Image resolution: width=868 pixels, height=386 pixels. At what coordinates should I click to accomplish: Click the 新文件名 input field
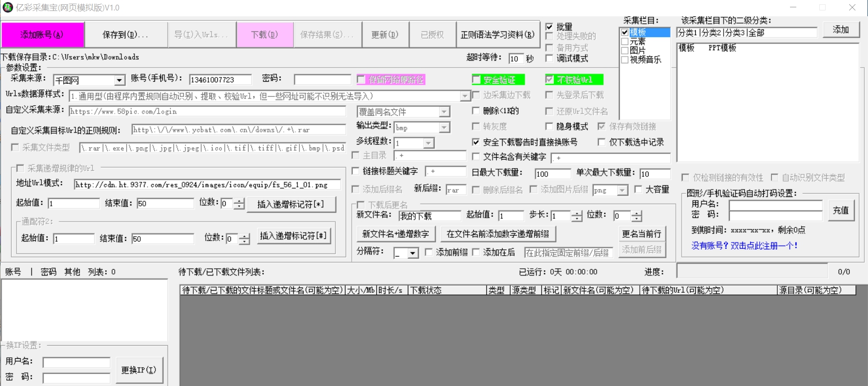[430, 216]
